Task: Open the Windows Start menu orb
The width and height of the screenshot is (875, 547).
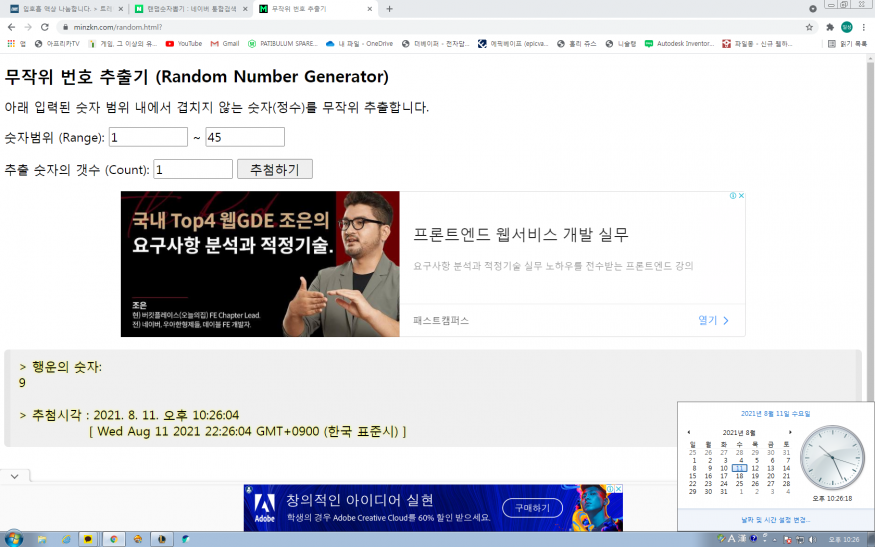Action: [x=13, y=539]
